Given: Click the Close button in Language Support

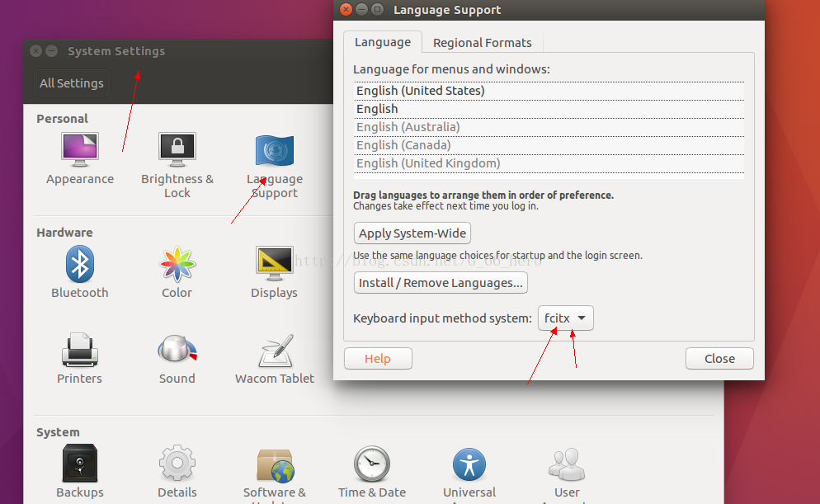Looking at the screenshot, I should (719, 359).
